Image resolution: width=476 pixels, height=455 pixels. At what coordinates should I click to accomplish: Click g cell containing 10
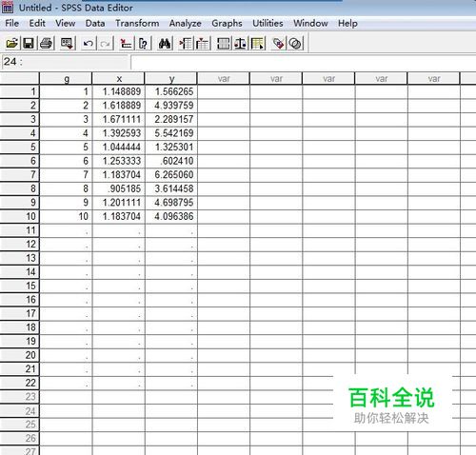point(66,216)
